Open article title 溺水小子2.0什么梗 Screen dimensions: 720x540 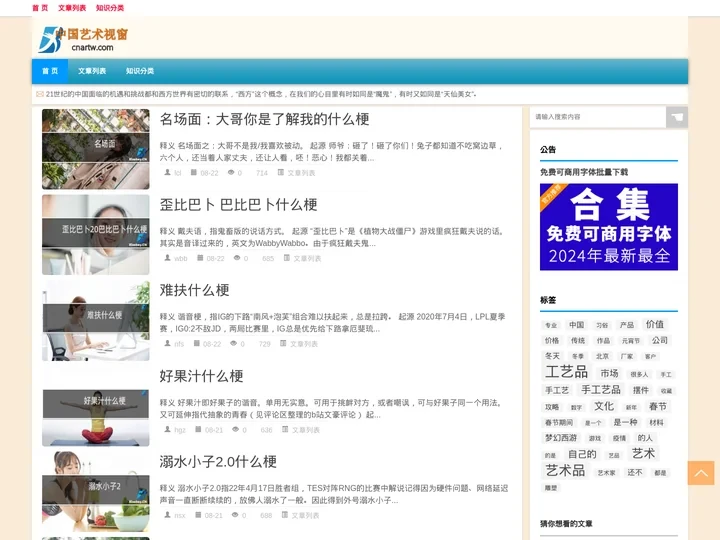coord(218,461)
